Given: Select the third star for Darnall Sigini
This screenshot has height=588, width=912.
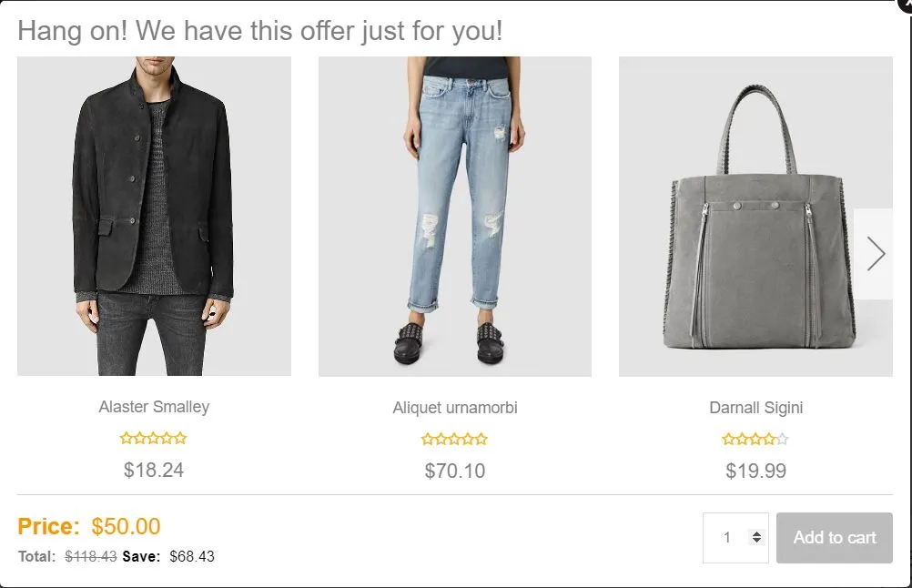Looking at the screenshot, I should click(x=756, y=438).
